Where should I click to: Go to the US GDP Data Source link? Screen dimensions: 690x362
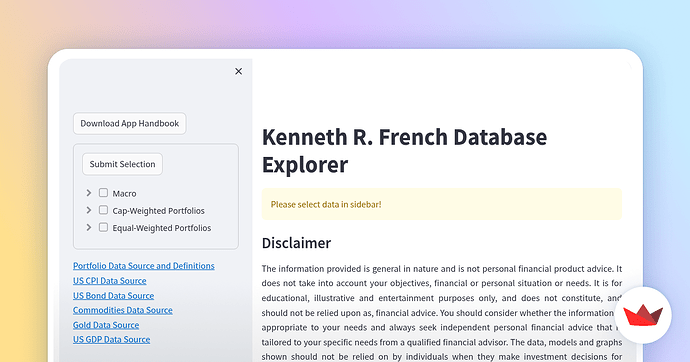click(x=112, y=340)
